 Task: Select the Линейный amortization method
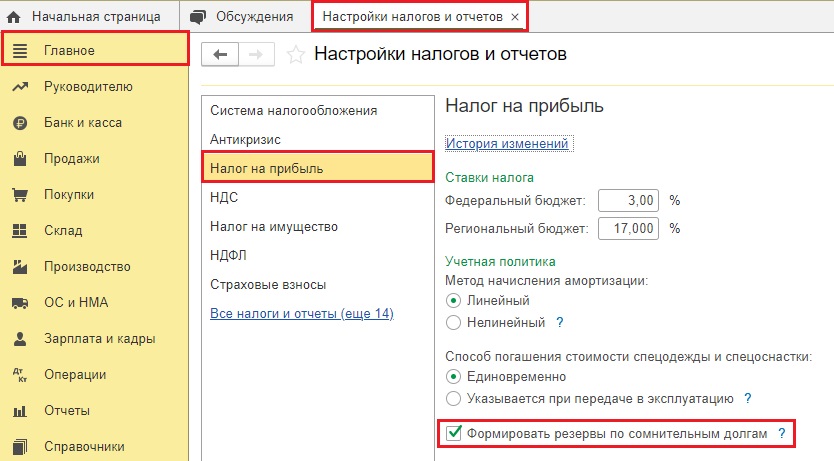453,300
